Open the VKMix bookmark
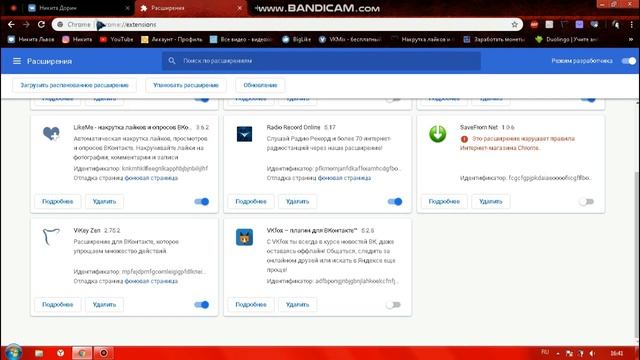The width and height of the screenshot is (640, 360). 350,39
